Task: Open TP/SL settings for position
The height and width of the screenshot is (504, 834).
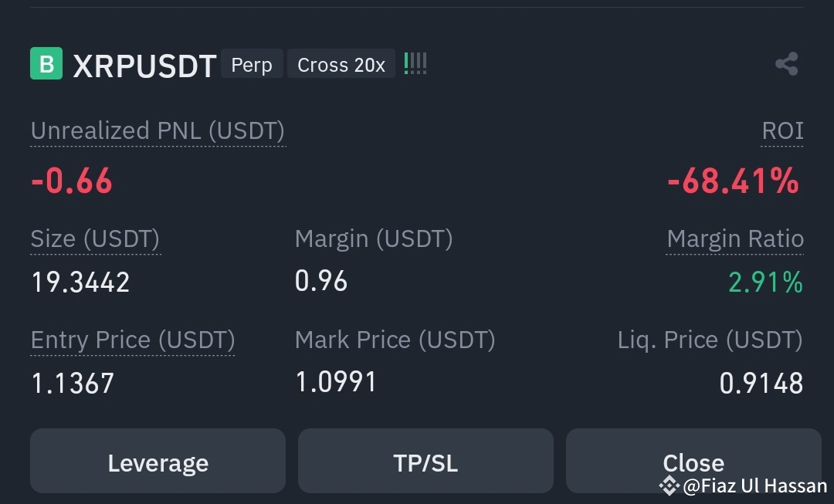Action: [425, 461]
